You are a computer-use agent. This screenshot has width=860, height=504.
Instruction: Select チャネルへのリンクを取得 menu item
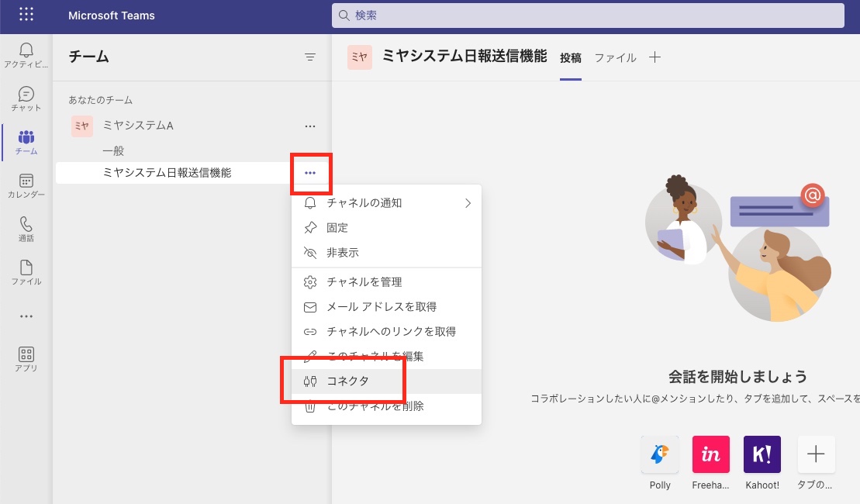click(x=387, y=331)
